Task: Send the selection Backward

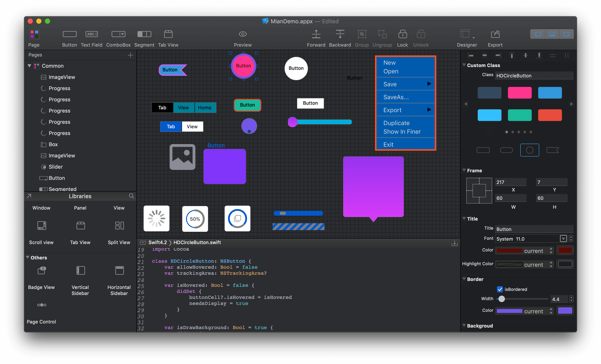Action: [340, 34]
